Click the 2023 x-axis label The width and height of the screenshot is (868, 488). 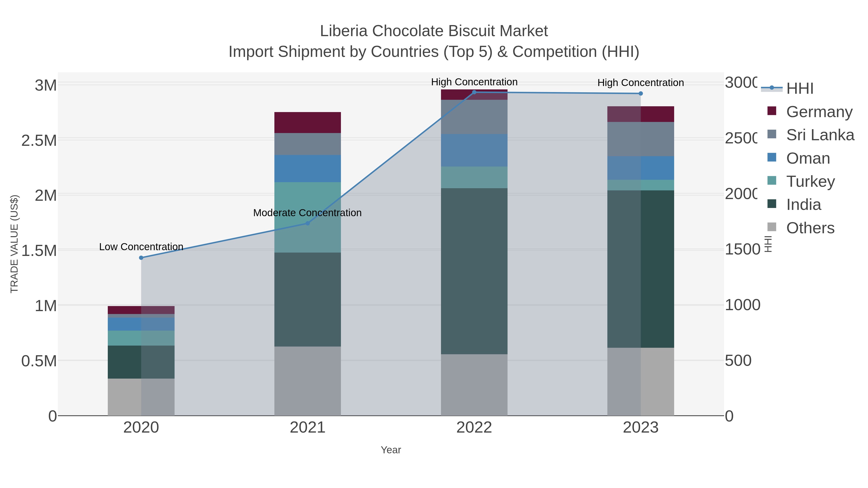pos(641,427)
